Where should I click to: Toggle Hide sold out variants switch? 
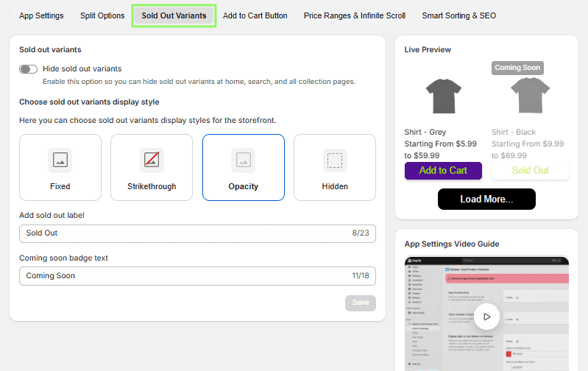click(x=29, y=69)
